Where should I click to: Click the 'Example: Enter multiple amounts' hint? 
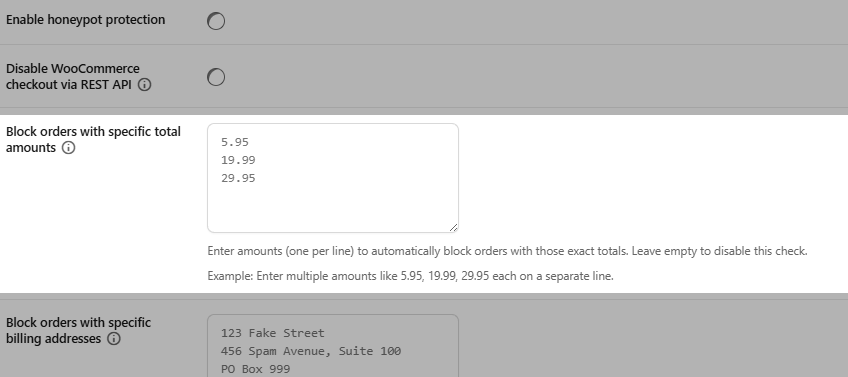pos(410,276)
